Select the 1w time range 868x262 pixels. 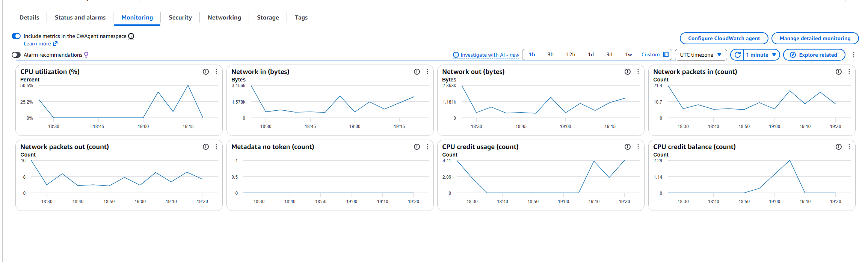[628, 54]
